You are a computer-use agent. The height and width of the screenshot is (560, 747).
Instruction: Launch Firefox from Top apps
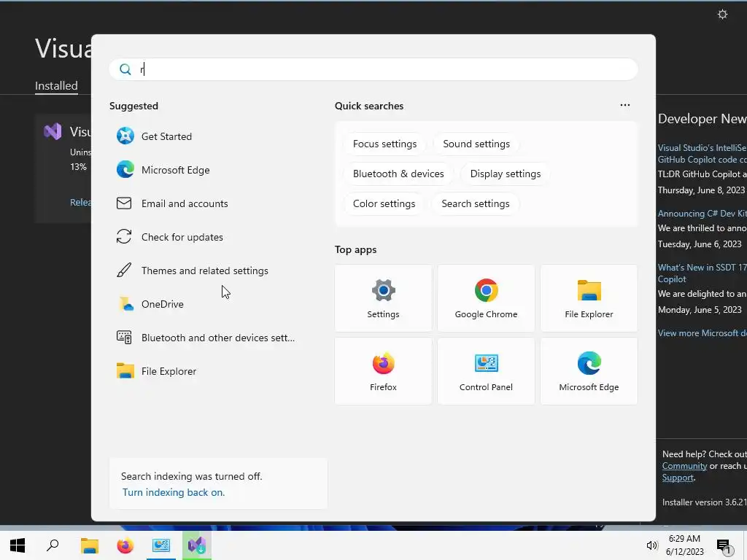pos(383,371)
